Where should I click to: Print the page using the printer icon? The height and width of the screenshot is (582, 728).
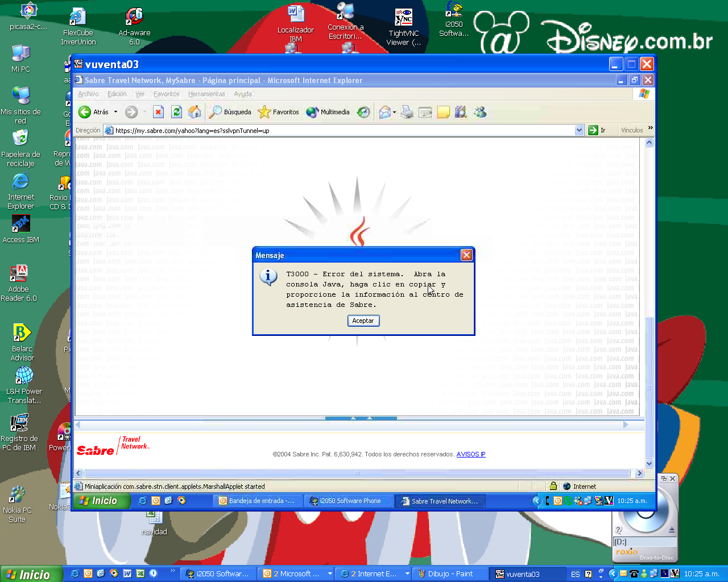click(x=407, y=112)
